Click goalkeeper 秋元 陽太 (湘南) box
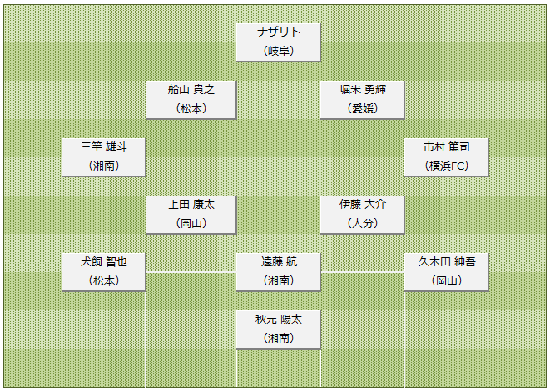The height and width of the screenshot is (392, 550). pos(278,330)
